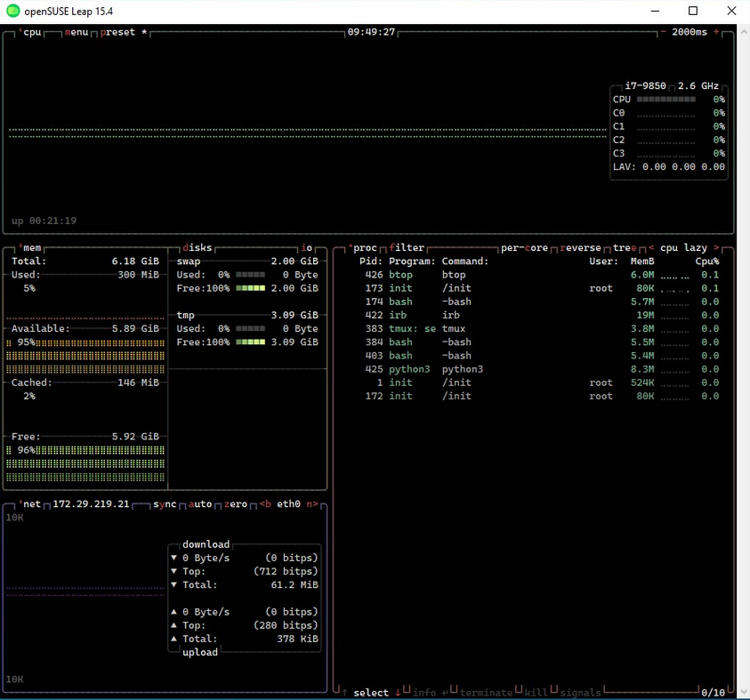Screen dimensions: 750x700
Task: Click the openSUSE Leap window icon
Action: (x=13, y=11)
